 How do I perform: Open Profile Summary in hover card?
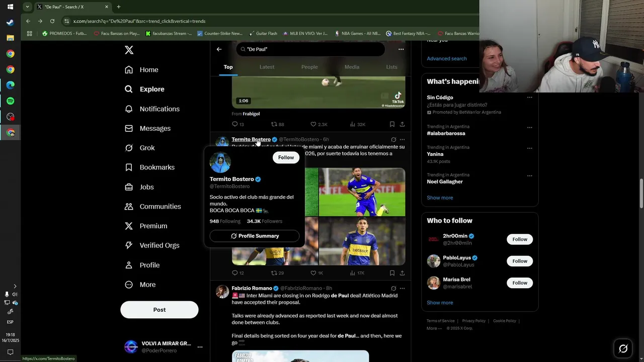coord(255,236)
